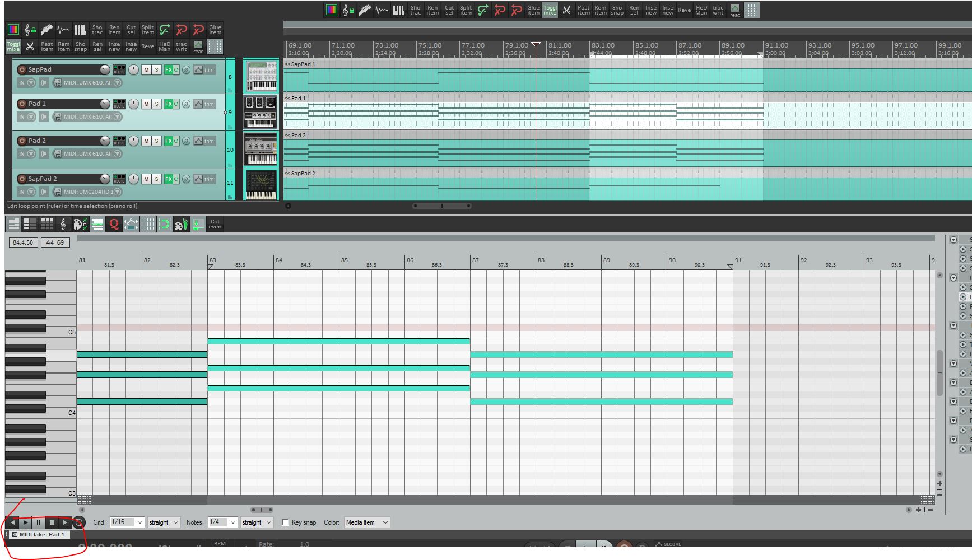972x560 pixels.
Task: Click the Pad 2 track name field
Action: click(x=63, y=141)
